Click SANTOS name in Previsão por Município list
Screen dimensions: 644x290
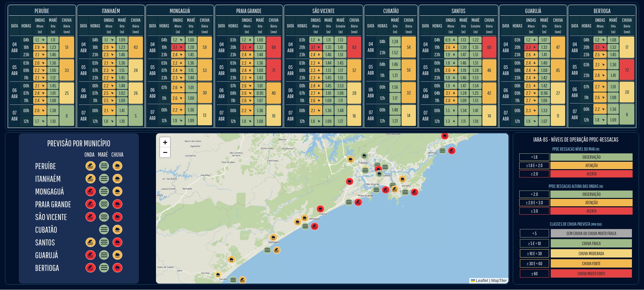(x=45, y=242)
